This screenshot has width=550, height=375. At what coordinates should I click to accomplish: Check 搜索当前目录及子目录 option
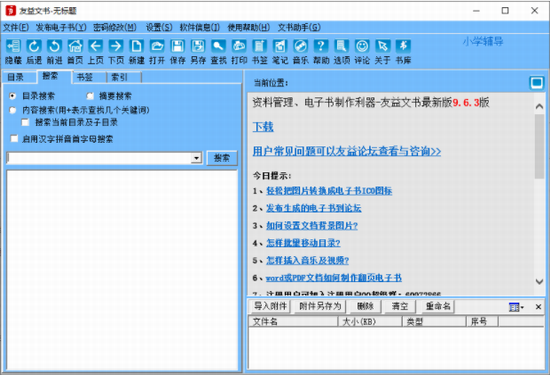click(25, 122)
